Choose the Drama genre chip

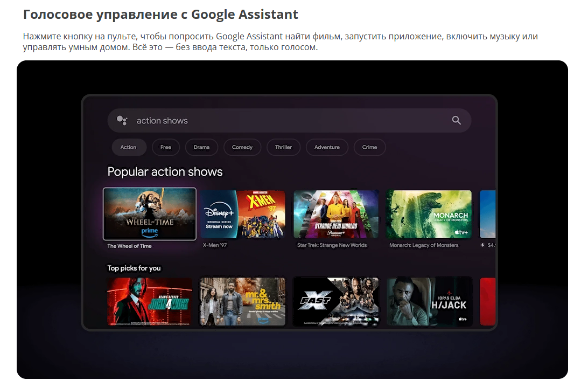[201, 147]
